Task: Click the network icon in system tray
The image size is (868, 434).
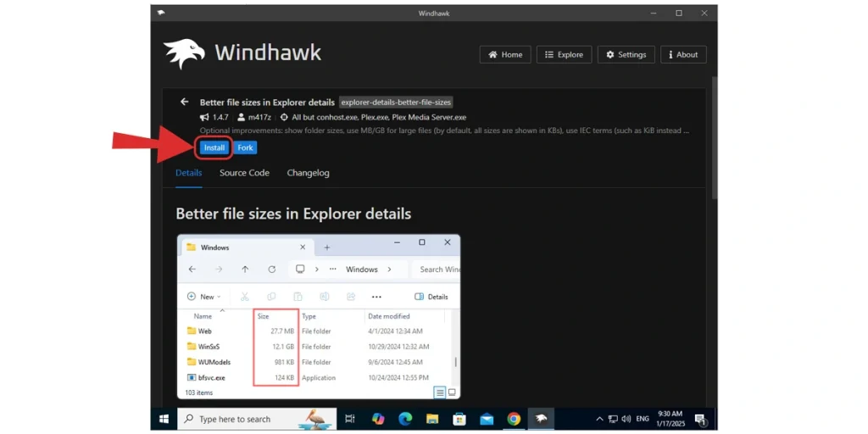Action: tap(613, 419)
